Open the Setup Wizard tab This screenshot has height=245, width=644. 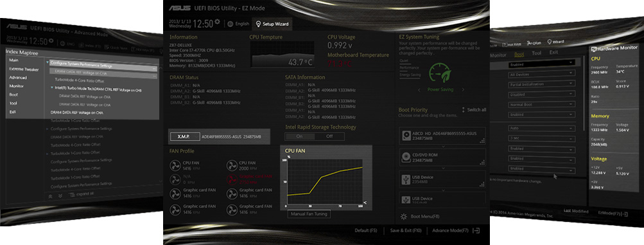pyautogui.click(x=272, y=24)
